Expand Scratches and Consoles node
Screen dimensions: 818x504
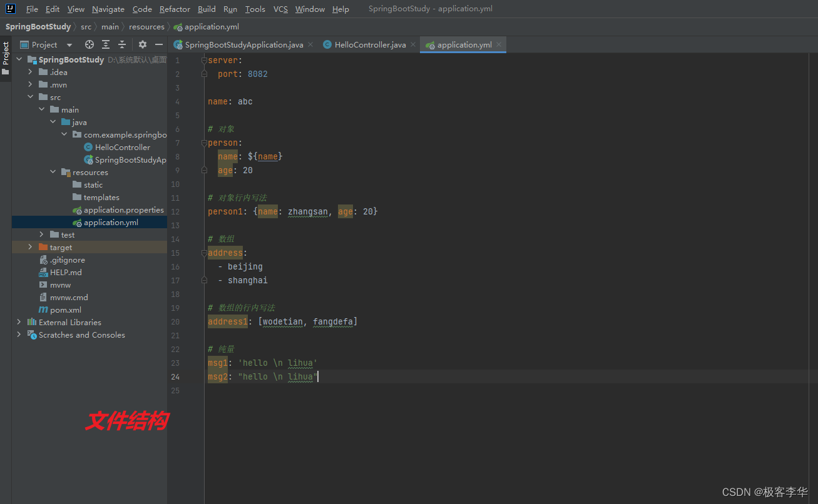tap(19, 335)
